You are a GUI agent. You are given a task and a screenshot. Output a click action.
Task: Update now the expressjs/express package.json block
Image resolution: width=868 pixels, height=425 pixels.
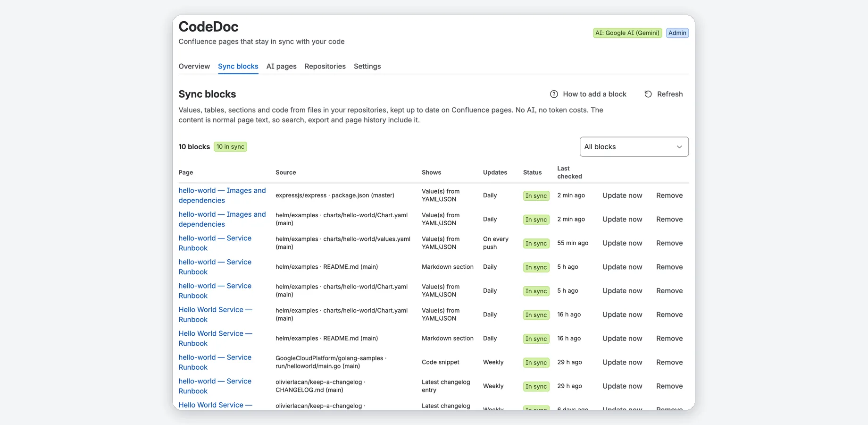coord(622,195)
